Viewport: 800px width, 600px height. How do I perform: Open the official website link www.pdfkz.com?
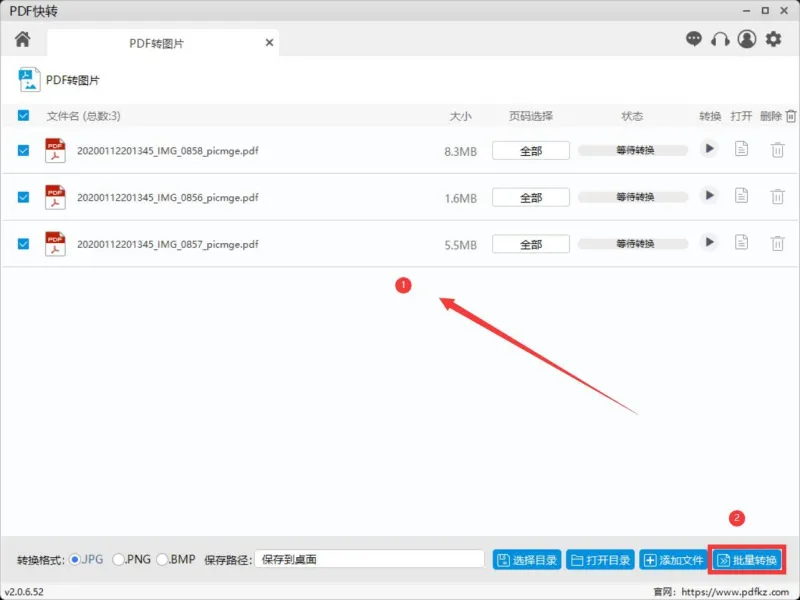click(735, 592)
